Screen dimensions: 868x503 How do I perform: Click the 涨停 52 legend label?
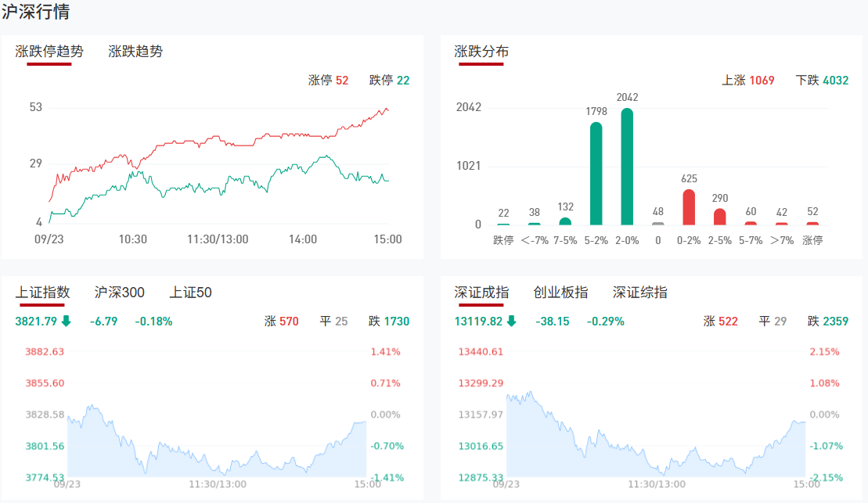[329, 80]
